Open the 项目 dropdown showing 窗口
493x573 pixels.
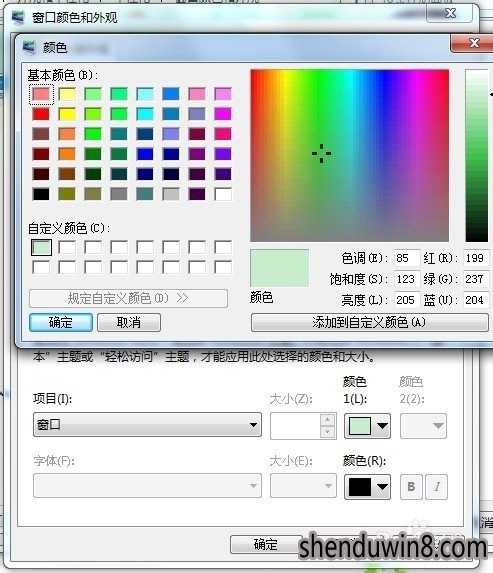147,425
